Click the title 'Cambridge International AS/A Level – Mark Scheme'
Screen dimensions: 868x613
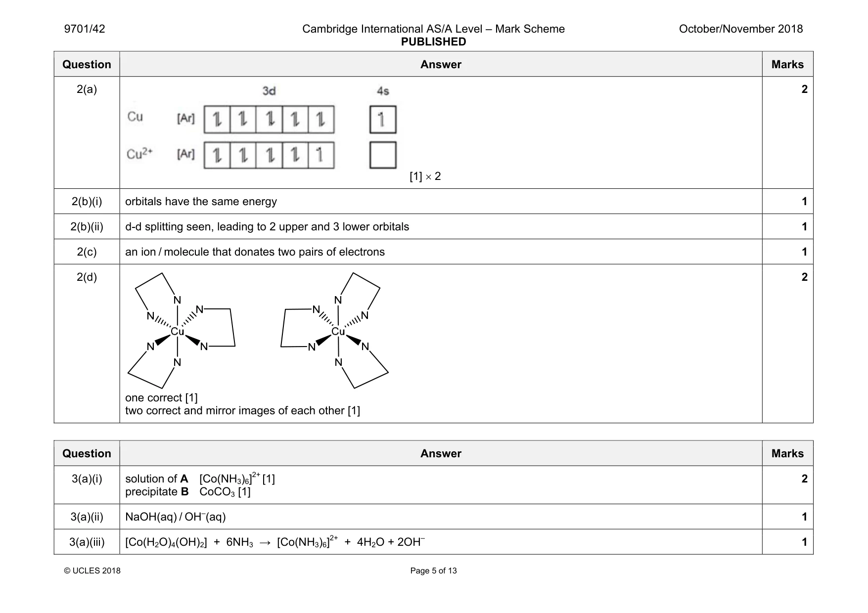(433, 29)
